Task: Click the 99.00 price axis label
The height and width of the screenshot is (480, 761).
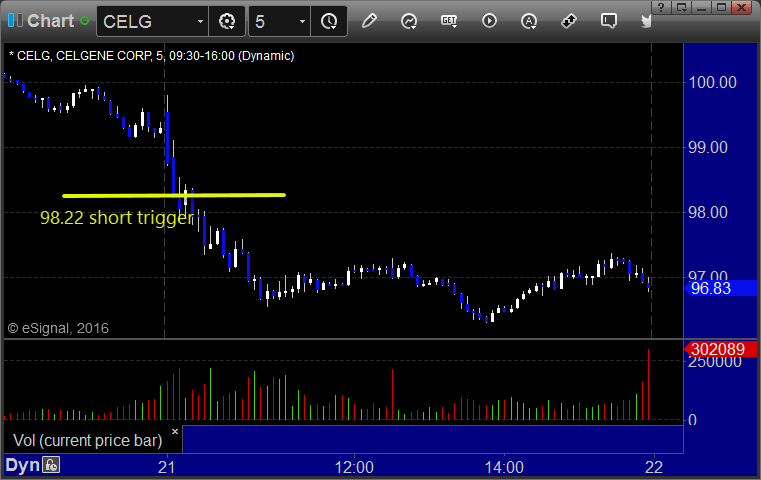Action: pos(708,147)
